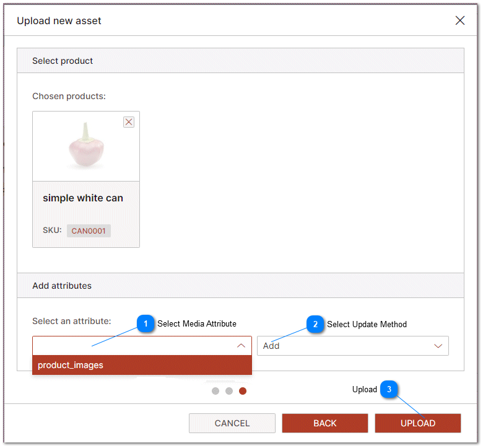Collapse the media attribute dropdown chevron
This screenshot has height=448, width=483.
click(241, 346)
